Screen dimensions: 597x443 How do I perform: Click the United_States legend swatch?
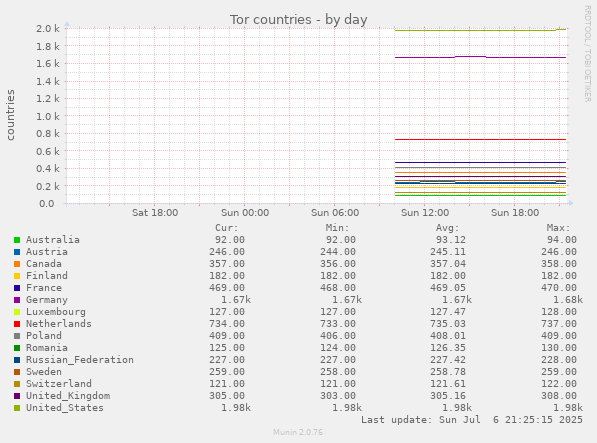click(x=17, y=408)
